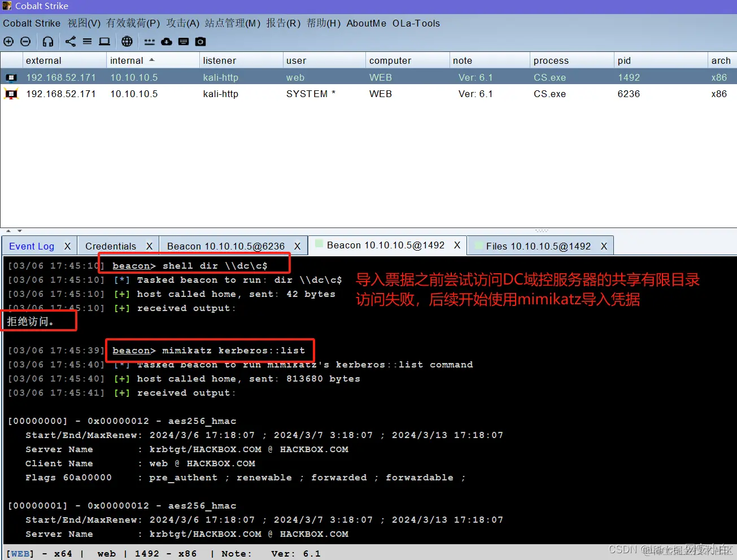
Task: Open the 报告(R) menu
Action: coord(284,23)
